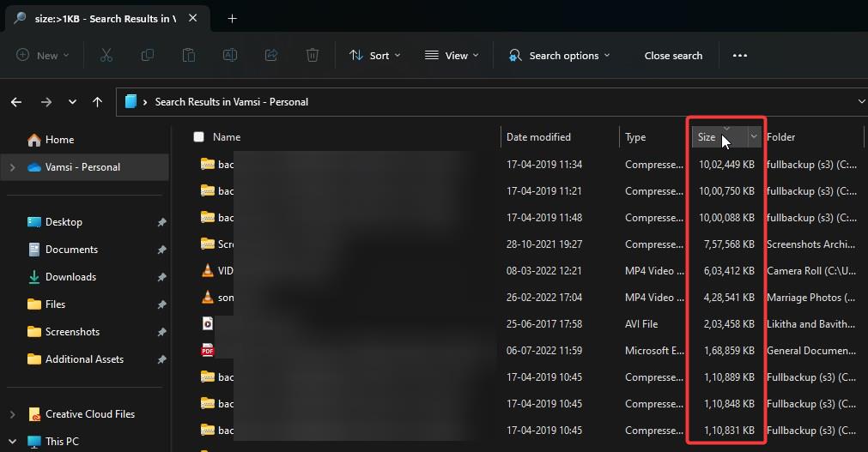Image resolution: width=868 pixels, height=452 pixels.
Task: Select Vamsi - Personal in sidebar
Action: click(84, 167)
